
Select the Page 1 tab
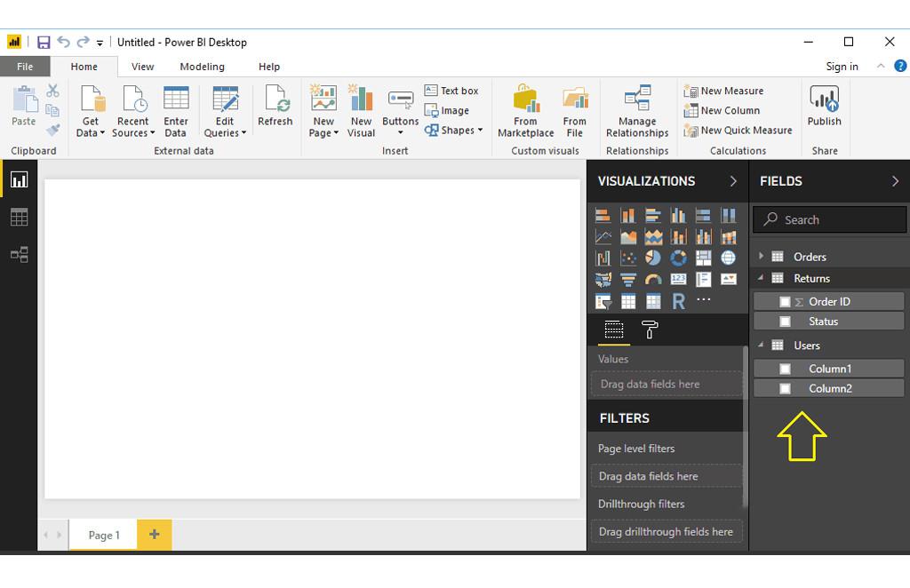[103, 535]
